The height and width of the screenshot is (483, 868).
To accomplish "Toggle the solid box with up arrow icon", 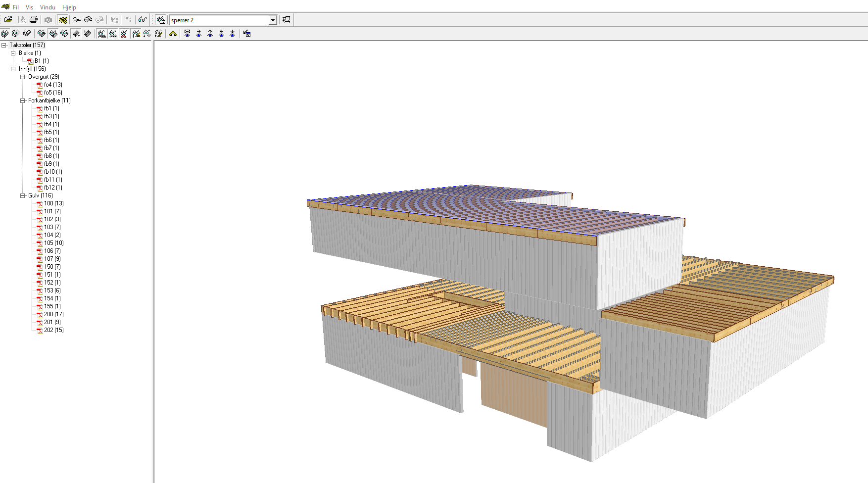I will click(x=76, y=33).
